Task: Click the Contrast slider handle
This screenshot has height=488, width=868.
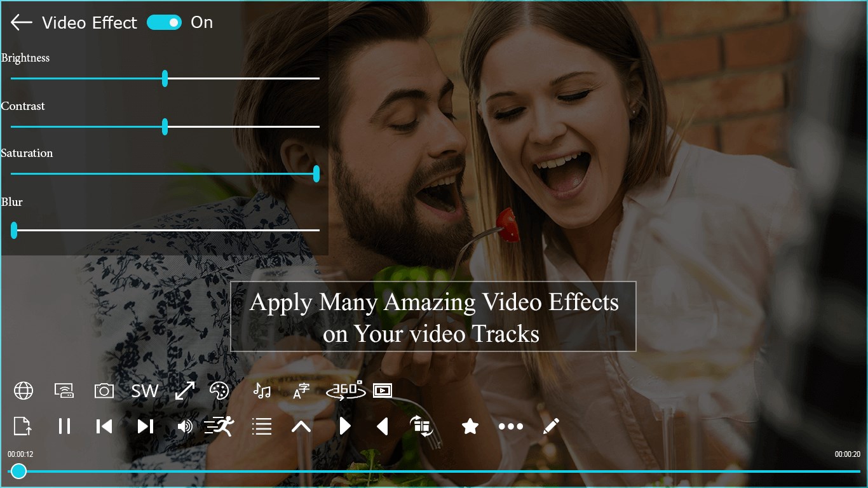Action: [x=165, y=126]
